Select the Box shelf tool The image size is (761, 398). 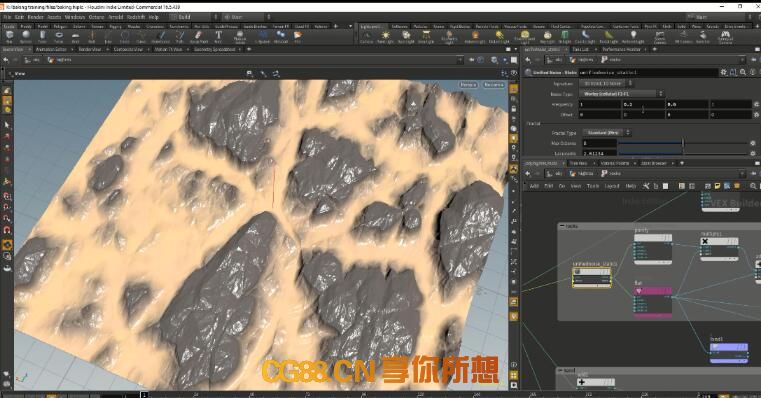point(9,36)
